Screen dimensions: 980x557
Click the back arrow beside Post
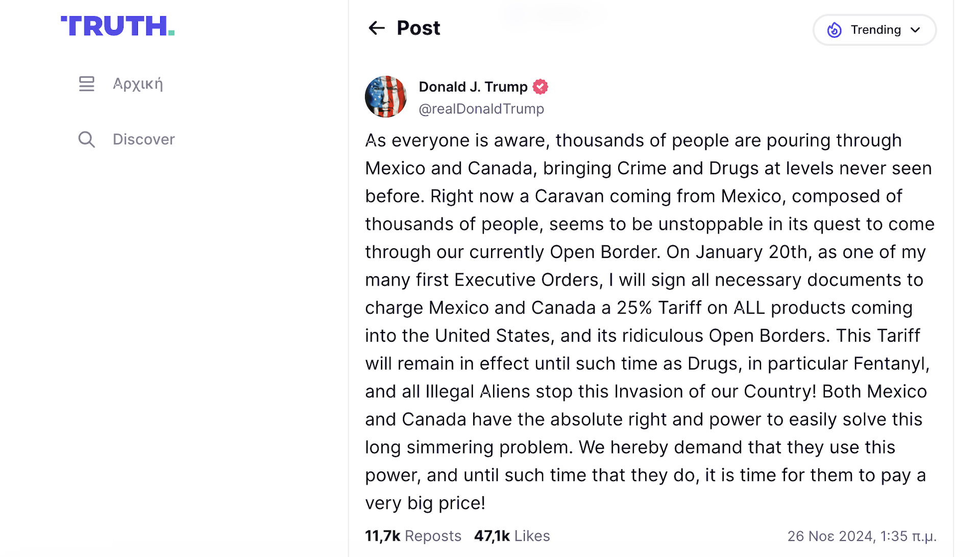(x=376, y=28)
